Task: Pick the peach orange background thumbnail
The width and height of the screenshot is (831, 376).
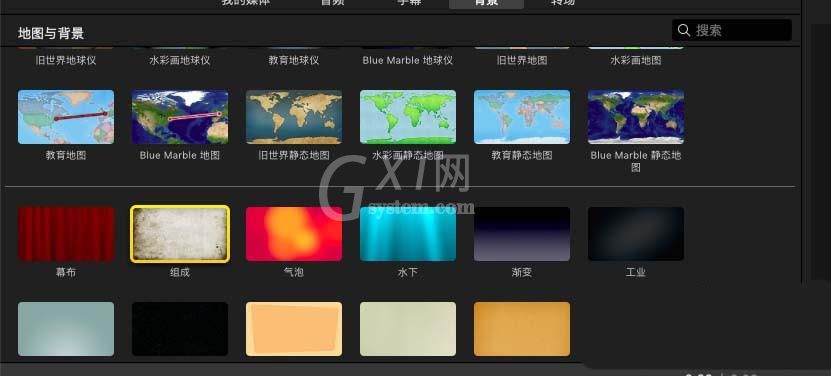Action: (294, 329)
